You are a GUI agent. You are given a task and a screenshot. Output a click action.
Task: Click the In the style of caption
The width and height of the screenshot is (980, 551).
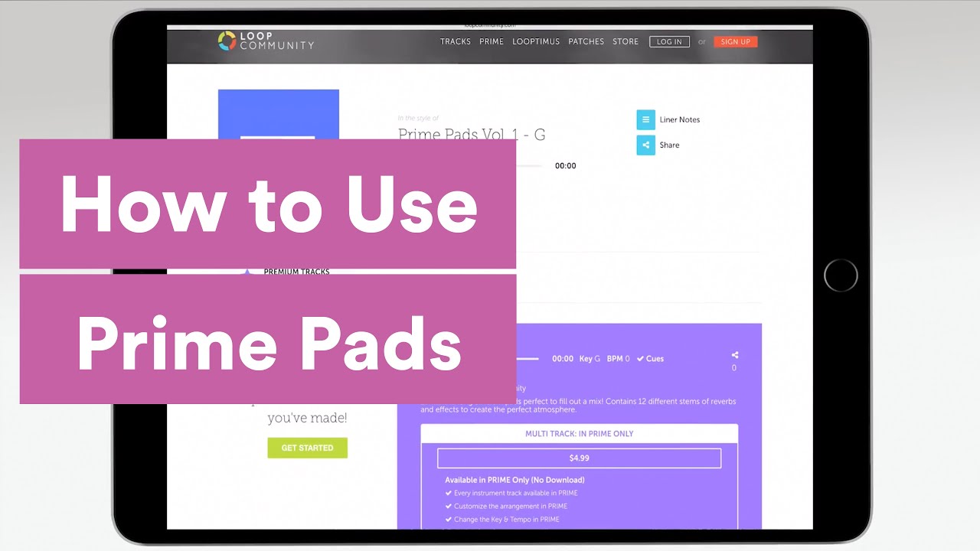(419, 118)
